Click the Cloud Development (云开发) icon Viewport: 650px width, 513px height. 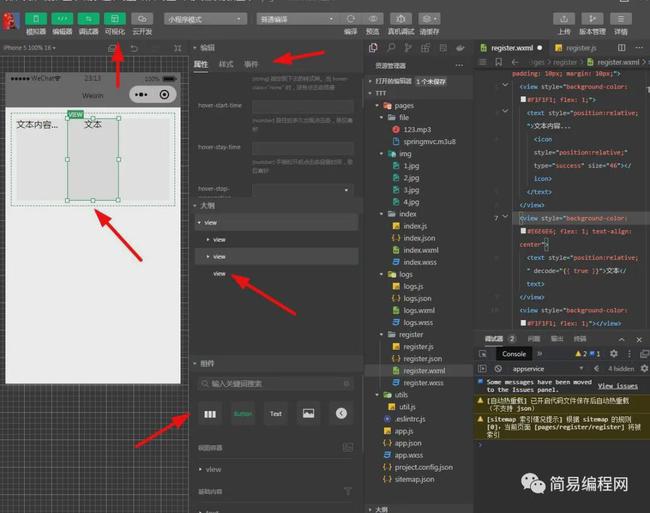[142, 19]
